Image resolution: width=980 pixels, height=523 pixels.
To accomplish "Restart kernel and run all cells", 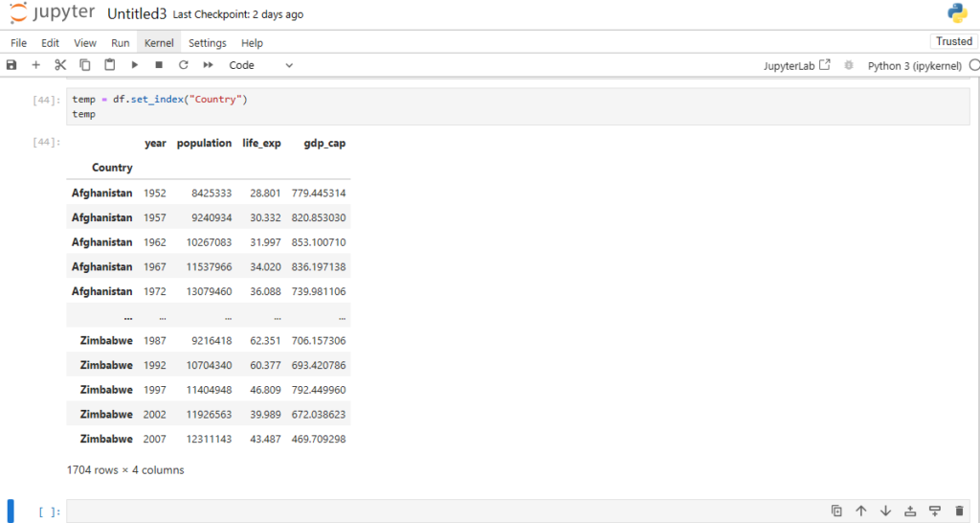I will coord(208,65).
